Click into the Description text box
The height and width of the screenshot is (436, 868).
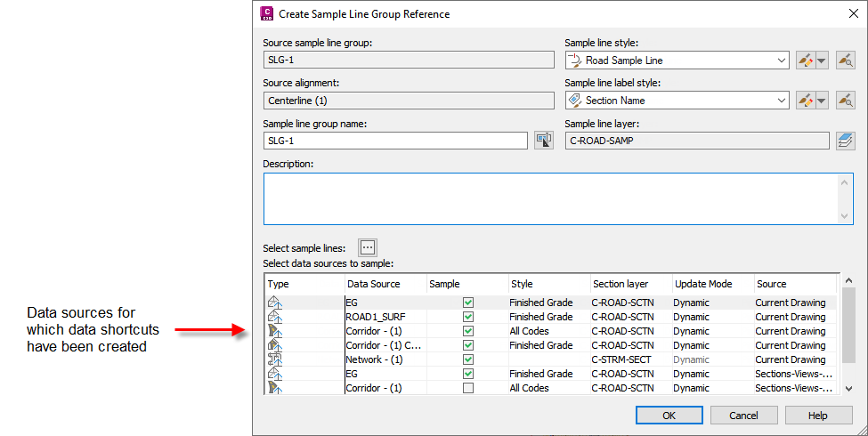coord(552,198)
